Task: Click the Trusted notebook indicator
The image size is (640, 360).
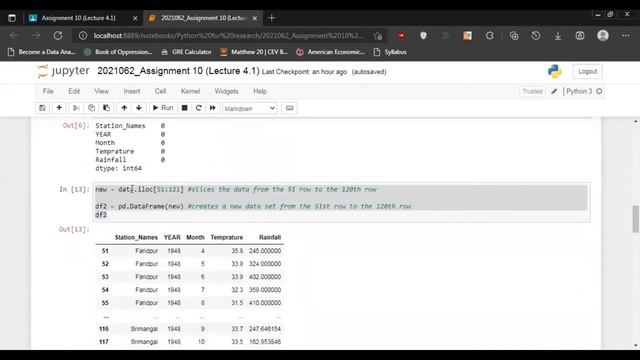Action: pos(532,91)
